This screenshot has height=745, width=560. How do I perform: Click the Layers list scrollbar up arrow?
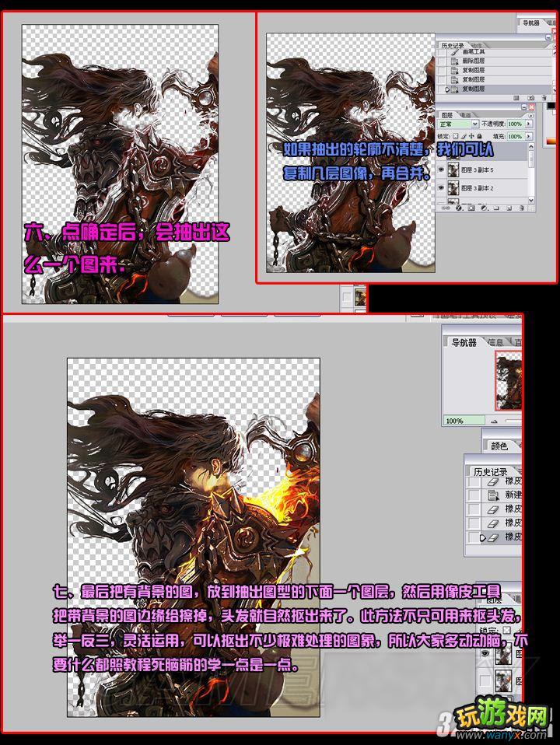click(x=531, y=146)
